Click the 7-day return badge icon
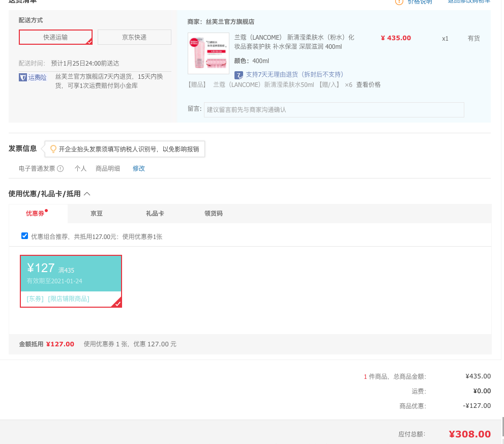Viewport: 504px width, 444px height. tap(239, 75)
